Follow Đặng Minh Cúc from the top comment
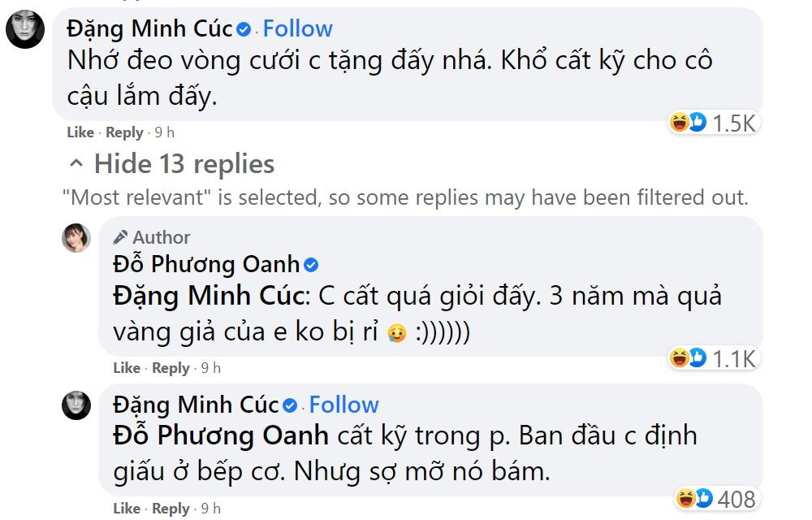812x520 pixels. pyautogui.click(x=297, y=28)
